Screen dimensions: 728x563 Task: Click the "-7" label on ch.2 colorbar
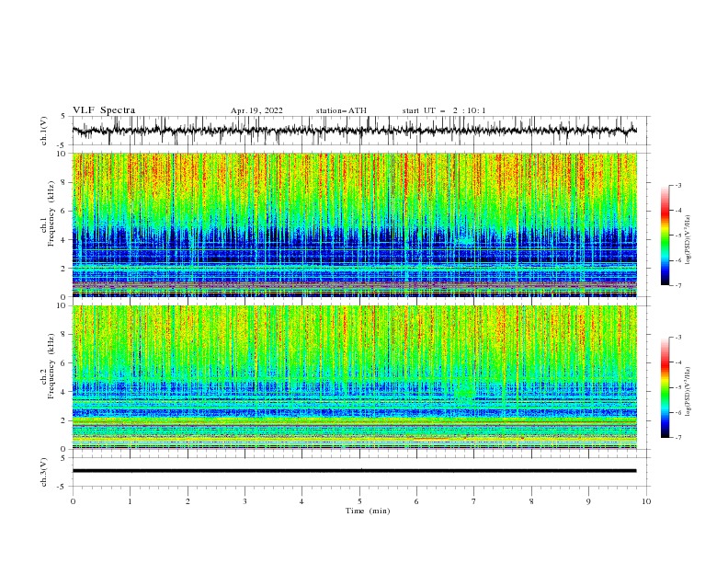point(677,438)
